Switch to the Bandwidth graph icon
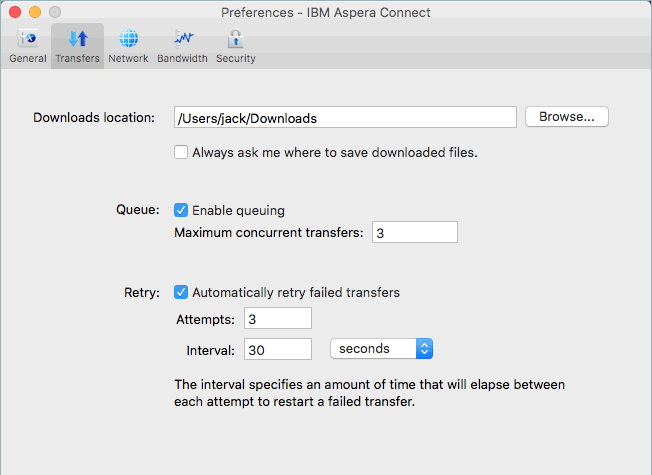The width and height of the screenshot is (652, 475). click(x=183, y=39)
